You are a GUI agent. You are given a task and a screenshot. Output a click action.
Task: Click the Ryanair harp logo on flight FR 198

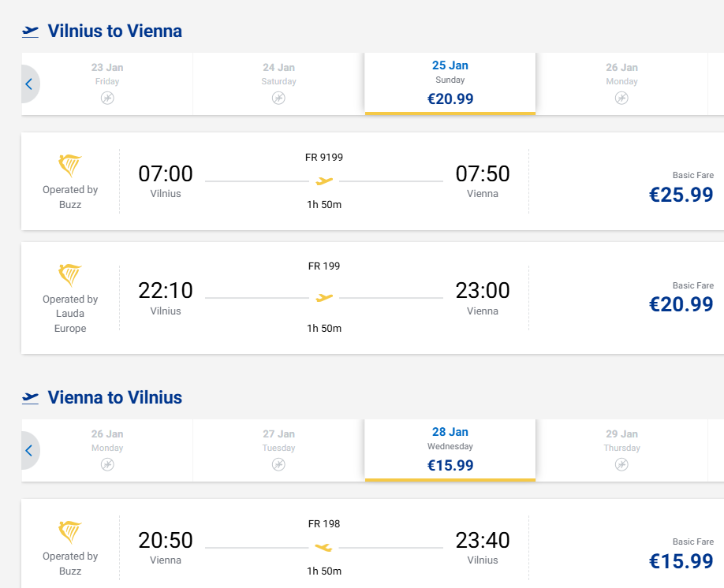(70, 532)
